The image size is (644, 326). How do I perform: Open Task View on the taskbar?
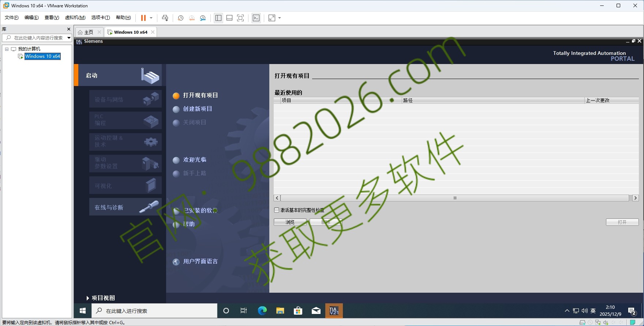point(244,311)
